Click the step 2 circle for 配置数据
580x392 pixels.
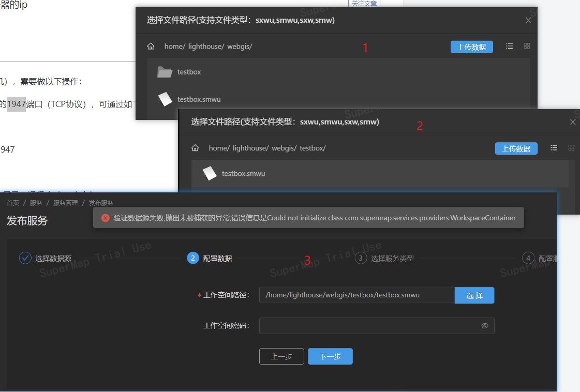[x=193, y=258]
